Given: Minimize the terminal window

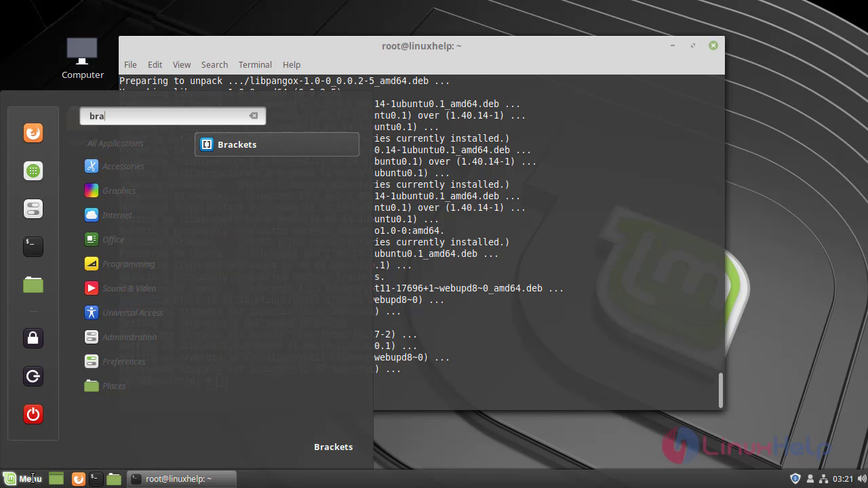Looking at the screenshot, I should (x=673, y=45).
